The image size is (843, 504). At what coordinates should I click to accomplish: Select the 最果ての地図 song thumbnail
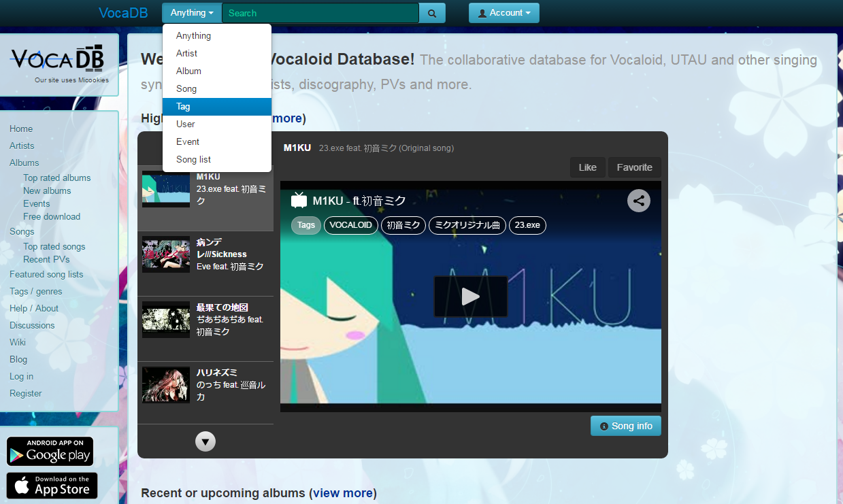pos(166,320)
